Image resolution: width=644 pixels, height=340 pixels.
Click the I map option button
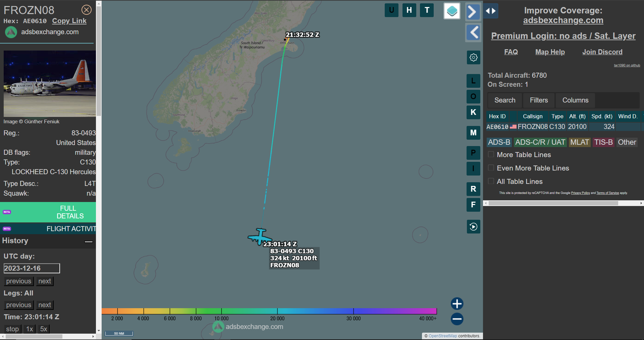click(473, 168)
